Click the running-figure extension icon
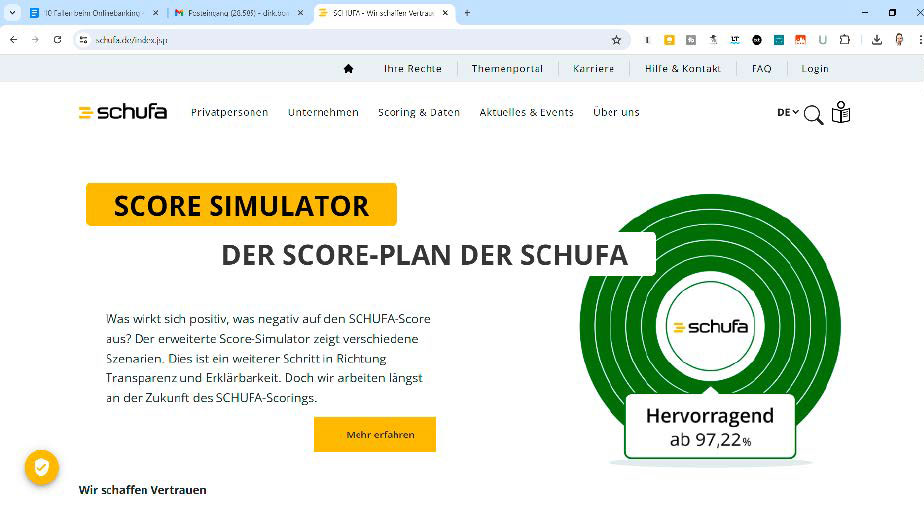The width and height of the screenshot is (924, 508). (x=713, y=39)
